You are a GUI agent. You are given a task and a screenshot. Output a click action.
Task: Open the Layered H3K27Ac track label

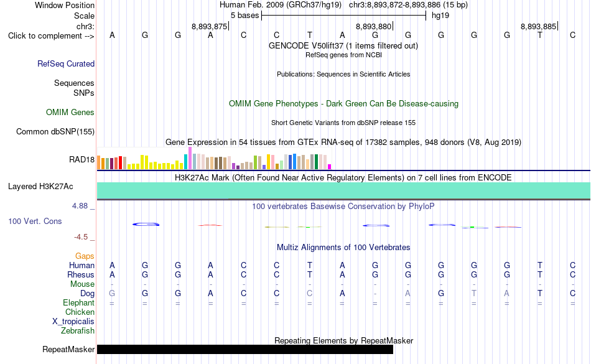tap(40, 186)
